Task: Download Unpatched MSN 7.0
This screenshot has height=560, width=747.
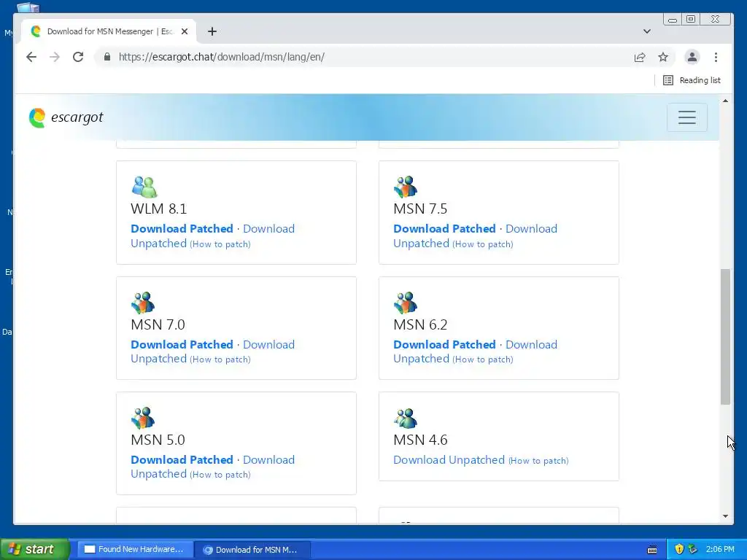Action: (x=268, y=344)
